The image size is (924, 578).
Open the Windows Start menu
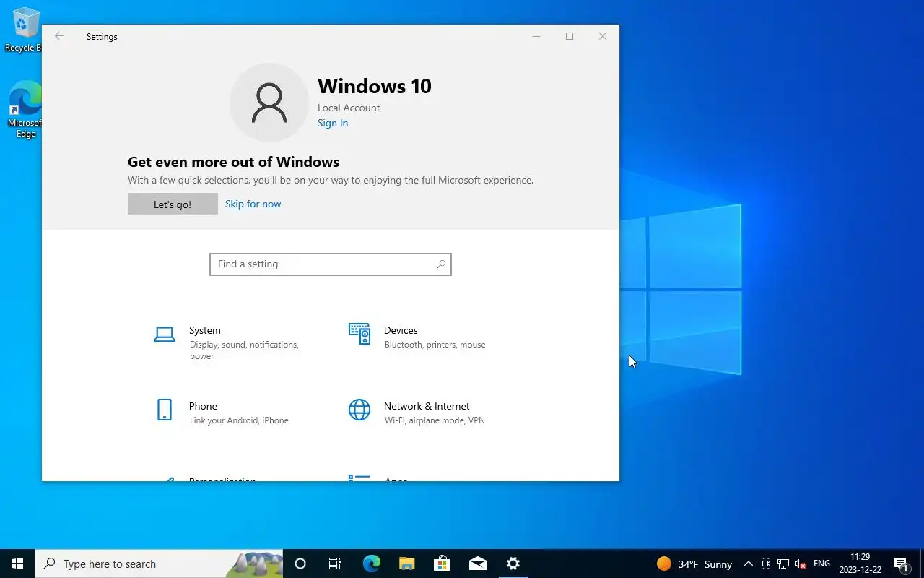click(17, 564)
